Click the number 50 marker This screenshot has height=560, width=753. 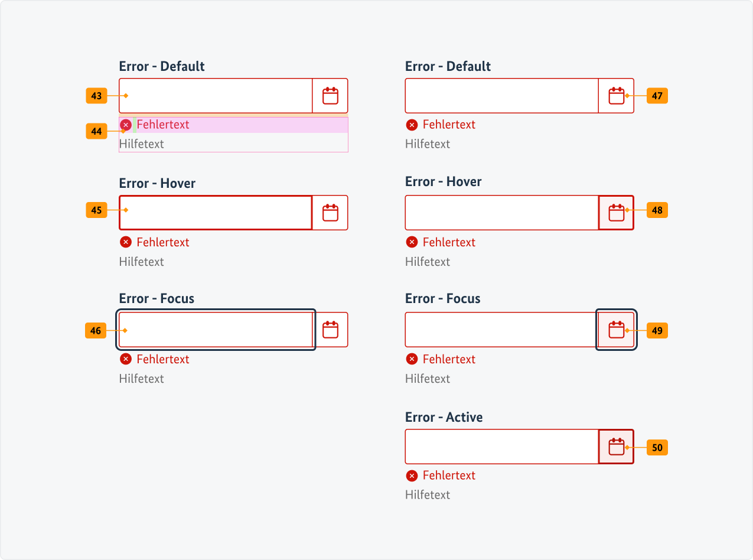pos(657,448)
